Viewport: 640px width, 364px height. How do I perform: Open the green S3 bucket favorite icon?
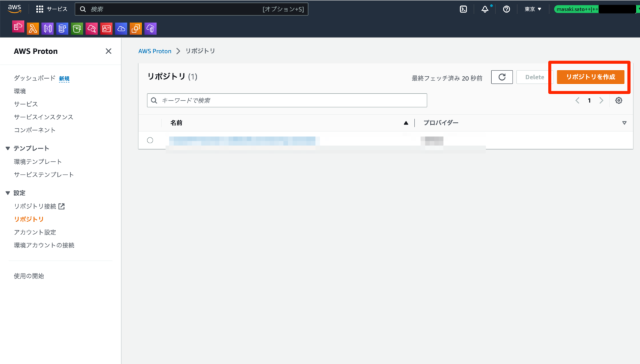(x=77, y=28)
